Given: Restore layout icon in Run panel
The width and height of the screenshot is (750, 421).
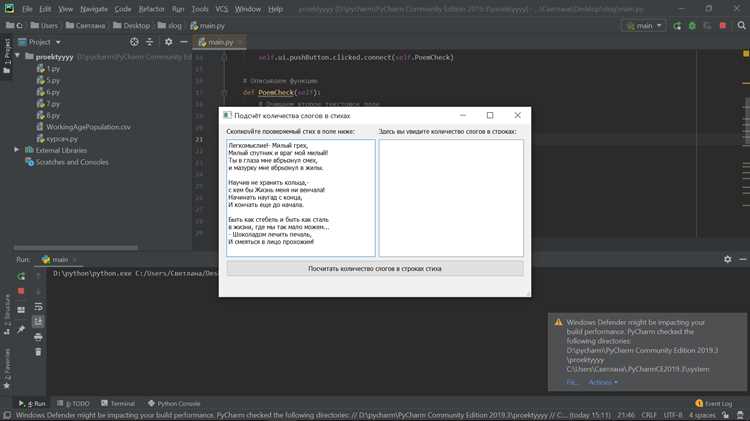Looking at the screenshot, I should click(x=21, y=310).
